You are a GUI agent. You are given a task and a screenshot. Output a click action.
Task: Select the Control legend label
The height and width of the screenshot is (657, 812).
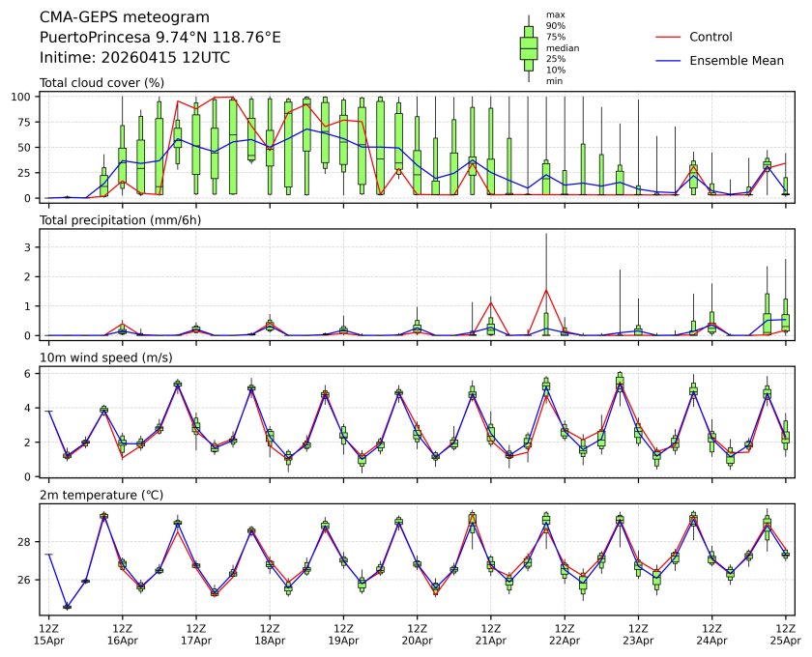coord(710,38)
